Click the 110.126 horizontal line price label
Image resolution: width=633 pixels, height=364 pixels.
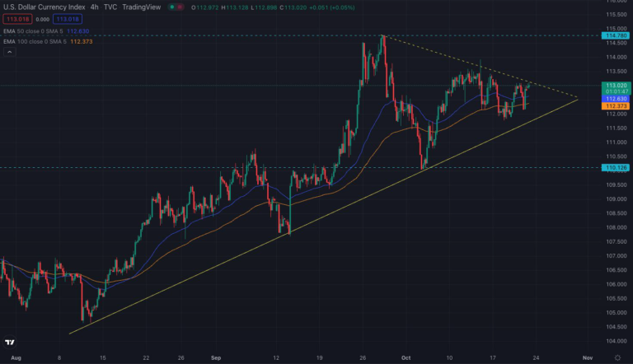615,167
